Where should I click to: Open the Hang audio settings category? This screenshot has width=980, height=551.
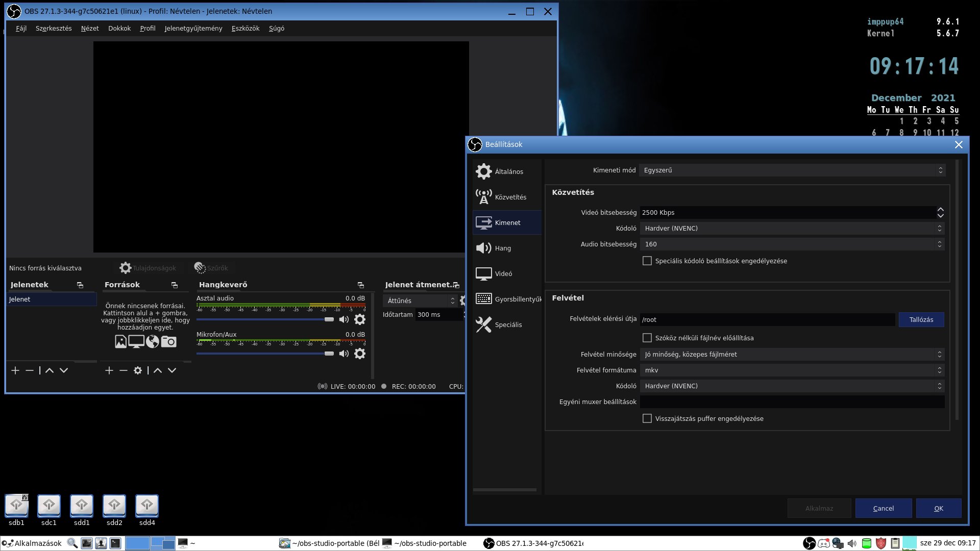click(x=507, y=248)
